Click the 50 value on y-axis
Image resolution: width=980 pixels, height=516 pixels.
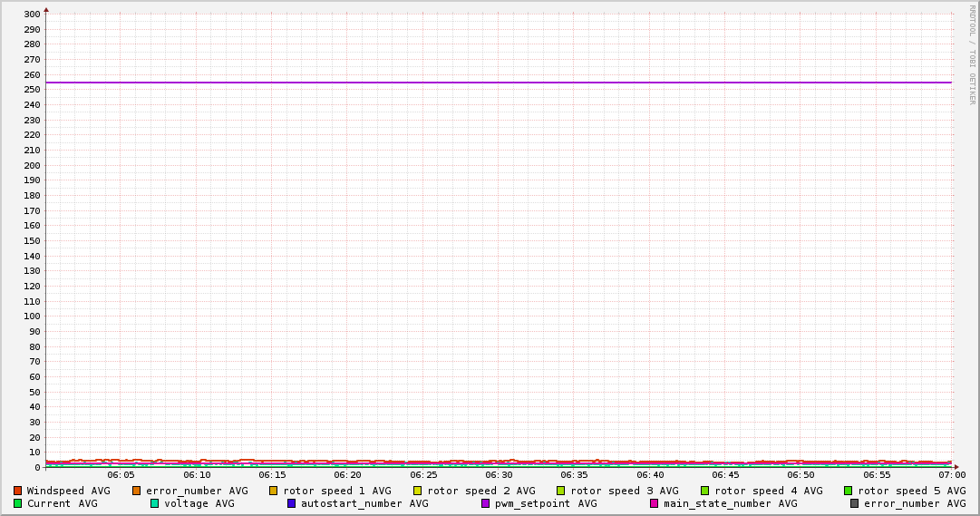34,392
